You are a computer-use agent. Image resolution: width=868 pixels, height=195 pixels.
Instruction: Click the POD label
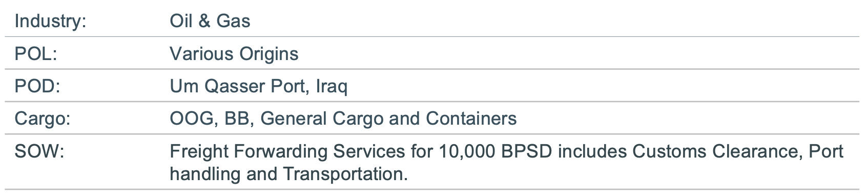37,86
